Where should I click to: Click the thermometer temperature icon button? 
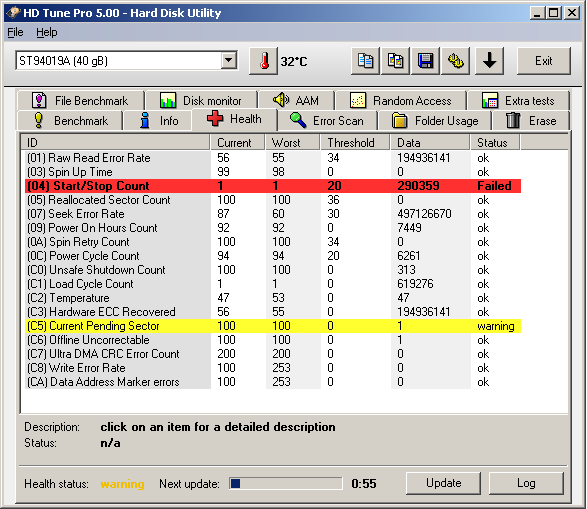(264, 61)
